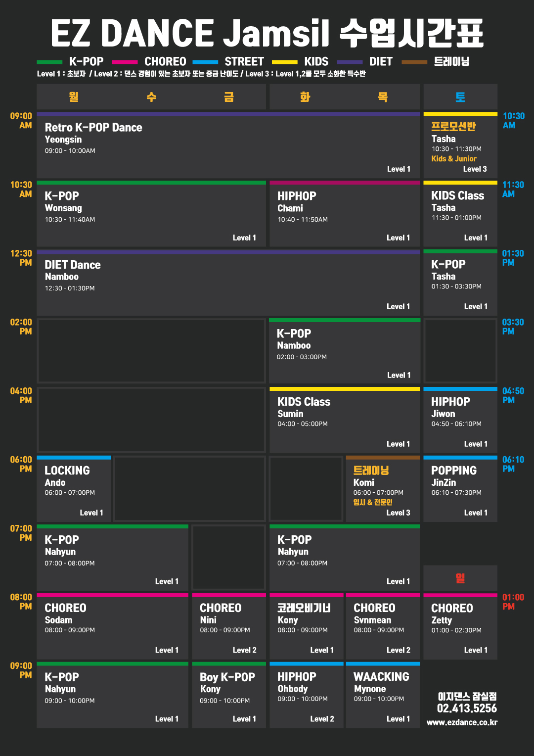Select the Boy K-POP Kony class

point(229,696)
